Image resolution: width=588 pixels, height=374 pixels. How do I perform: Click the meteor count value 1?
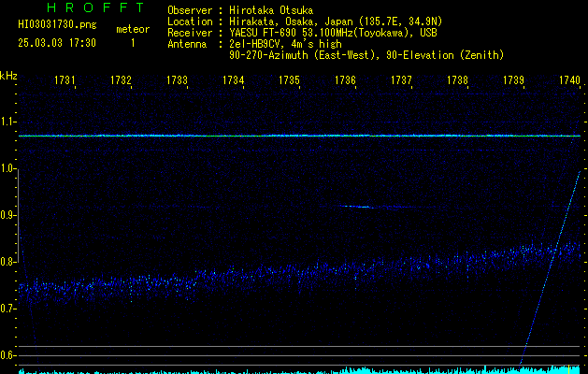pos(133,43)
